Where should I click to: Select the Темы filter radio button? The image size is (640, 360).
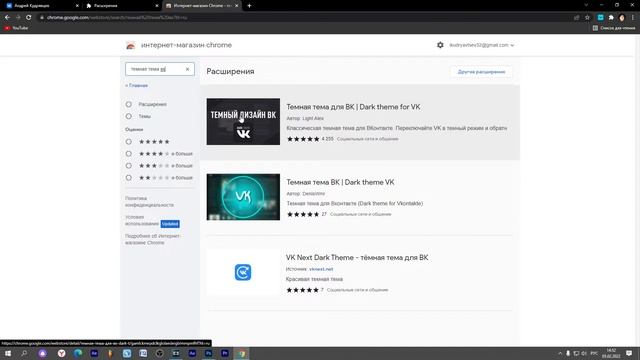click(x=129, y=116)
